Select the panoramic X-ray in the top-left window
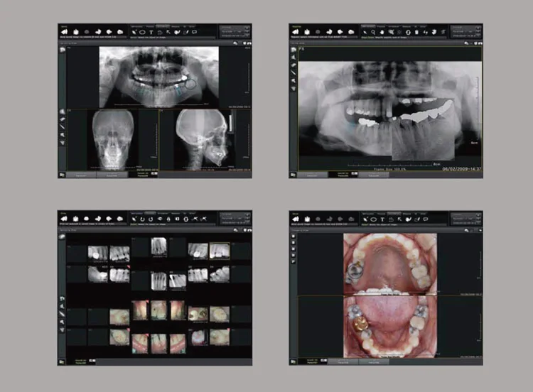The height and width of the screenshot is (392, 533). coord(159,77)
